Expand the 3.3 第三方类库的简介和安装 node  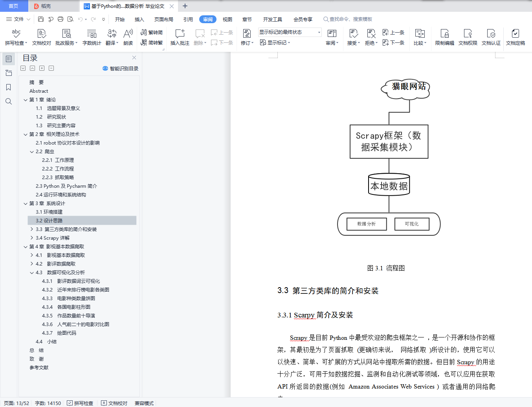click(x=32, y=229)
